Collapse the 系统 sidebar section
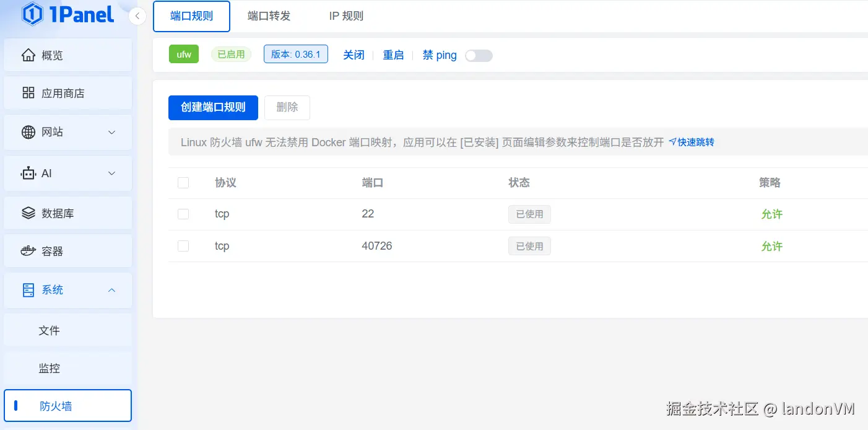The width and height of the screenshot is (868, 430). coord(68,289)
